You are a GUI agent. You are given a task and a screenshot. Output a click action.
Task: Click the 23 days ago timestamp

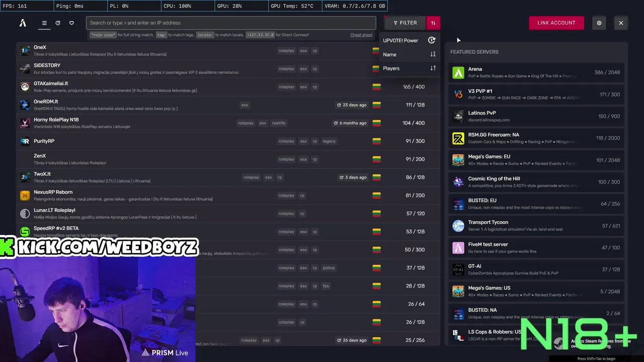351,105
